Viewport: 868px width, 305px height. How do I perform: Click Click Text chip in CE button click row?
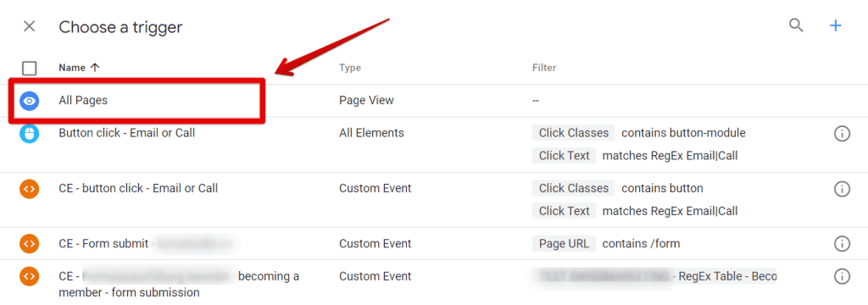point(564,211)
